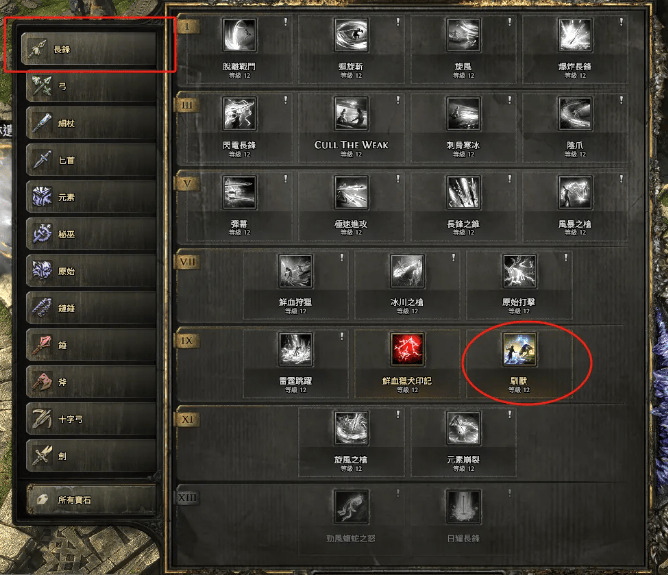The image size is (668, 575).
Task: Select the 馴獸 colored skill gem icon
Action: tap(519, 349)
